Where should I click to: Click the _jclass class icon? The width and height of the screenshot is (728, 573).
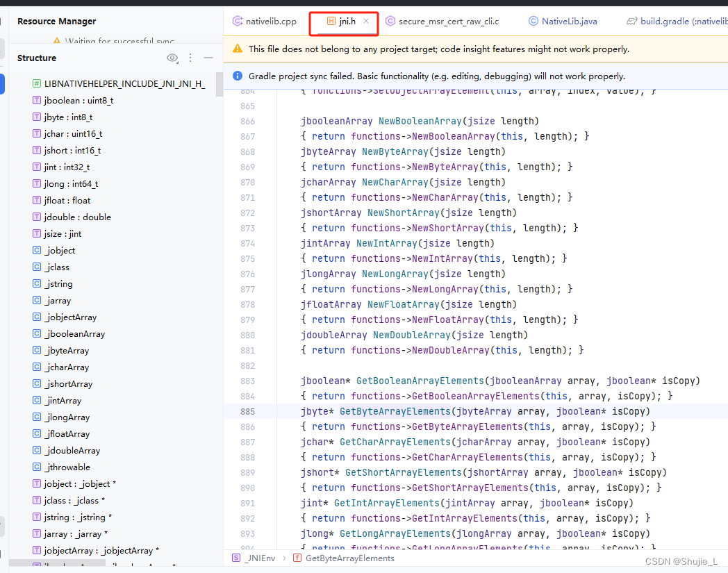point(37,267)
